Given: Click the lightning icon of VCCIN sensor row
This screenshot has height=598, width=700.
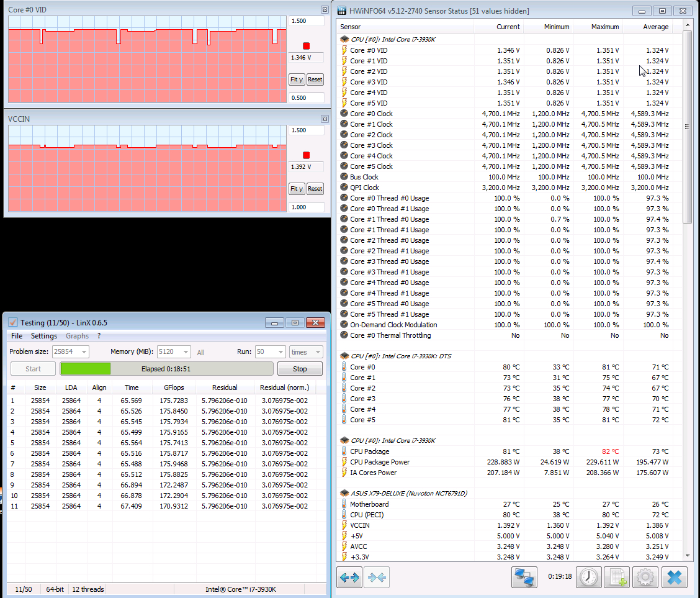Looking at the screenshot, I should tap(344, 525).
